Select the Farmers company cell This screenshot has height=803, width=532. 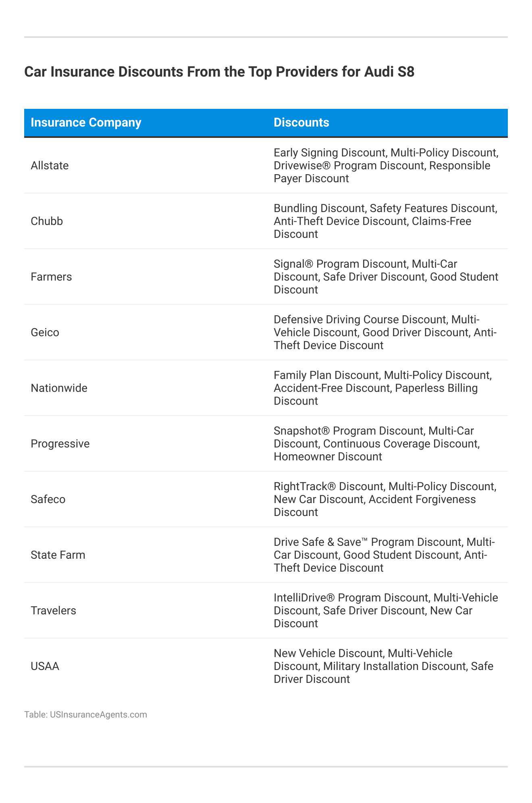coord(51,277)
